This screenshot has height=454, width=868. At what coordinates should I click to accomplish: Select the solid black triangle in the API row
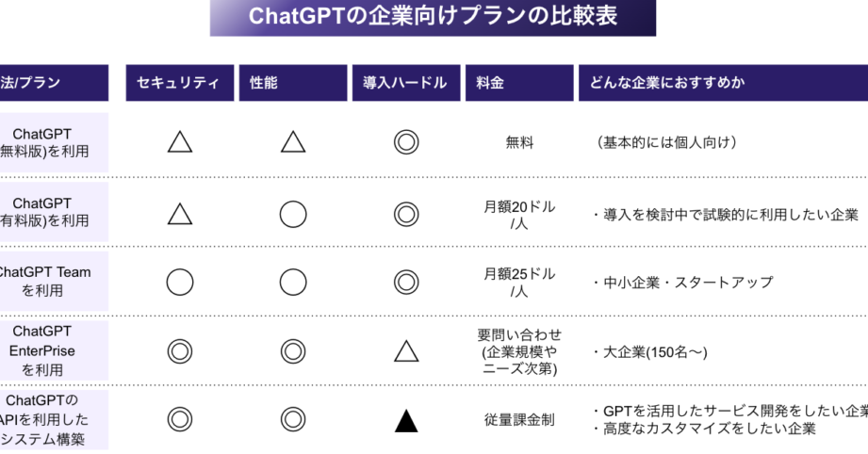406,421
